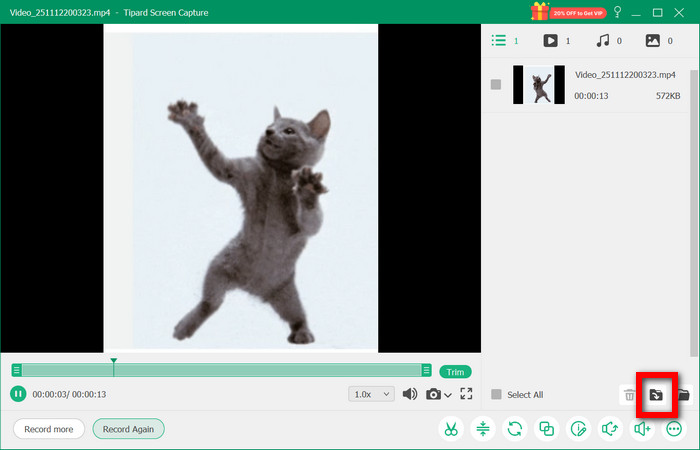Click the green timeline playhead marker

[114, 362]
